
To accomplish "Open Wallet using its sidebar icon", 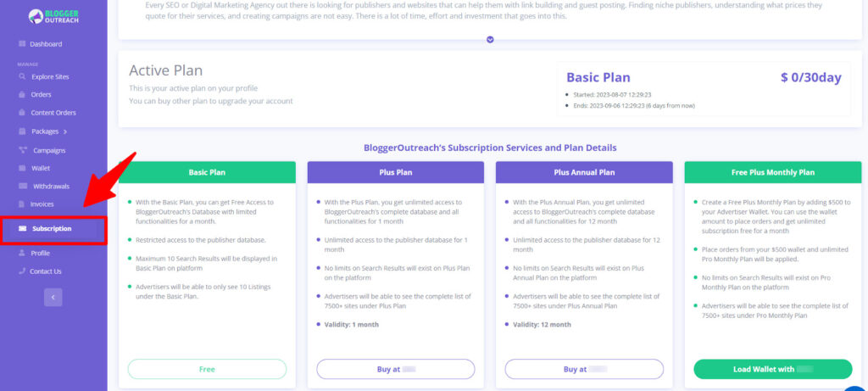I will [22, 168].
